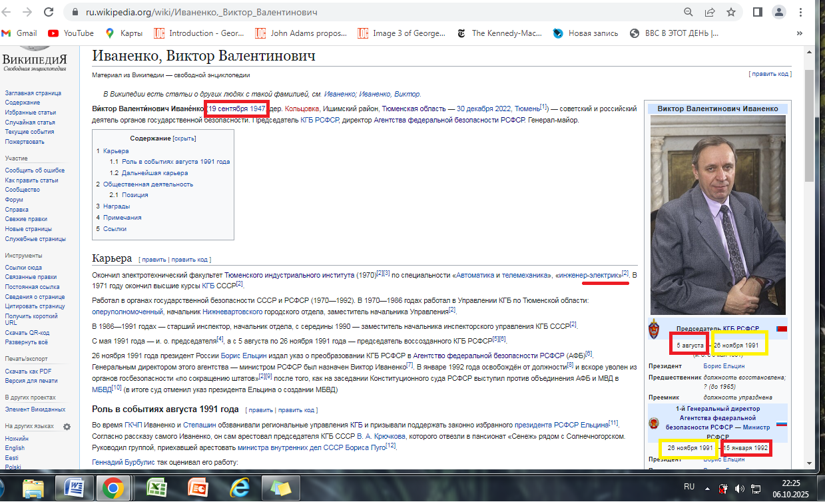Click the portrait photo of Viktor Ivanenko
Viewport: 825px width, 504px height.
[x=717, y=215]
